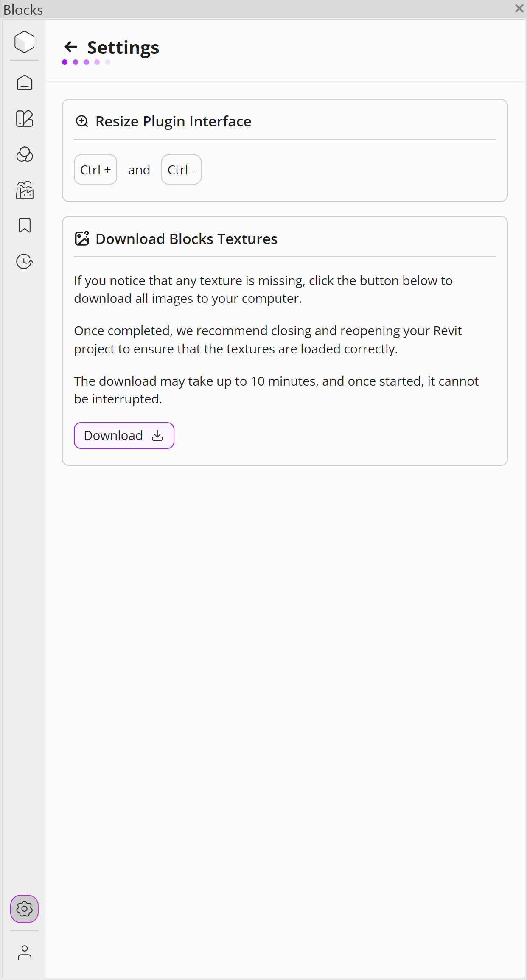Click the Blocks window title text
This screenshot has width=527, height=980.
23,9
